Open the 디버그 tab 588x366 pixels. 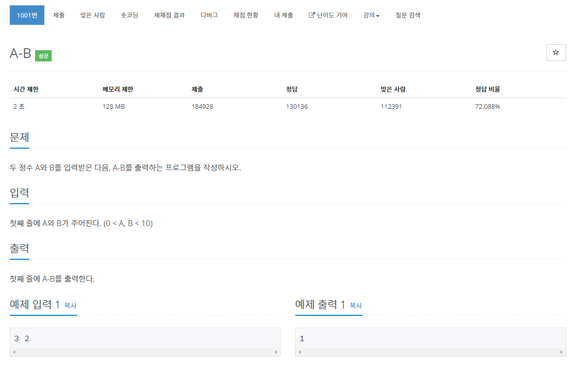point(209,15)
